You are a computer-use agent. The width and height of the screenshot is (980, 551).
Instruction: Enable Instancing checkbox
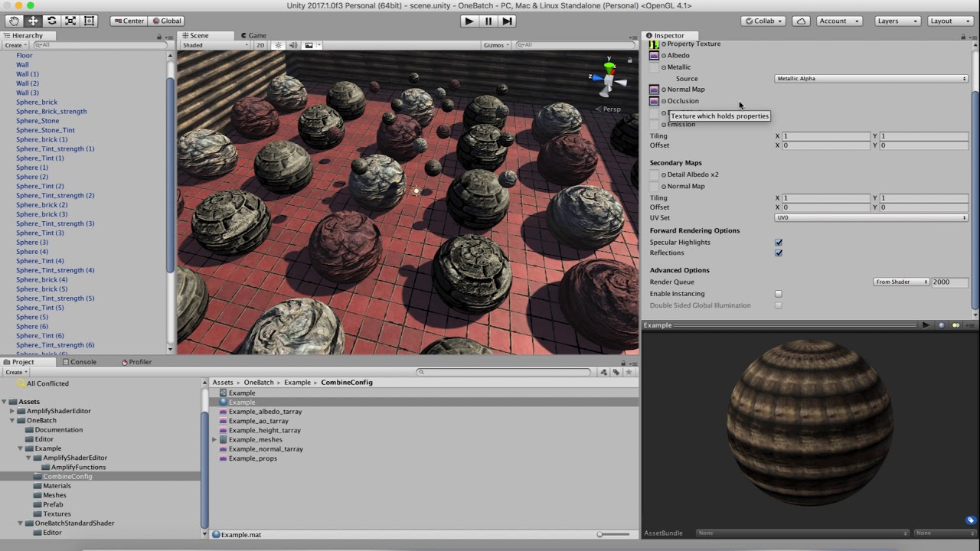pyautogui.click(x=779, y=294)
